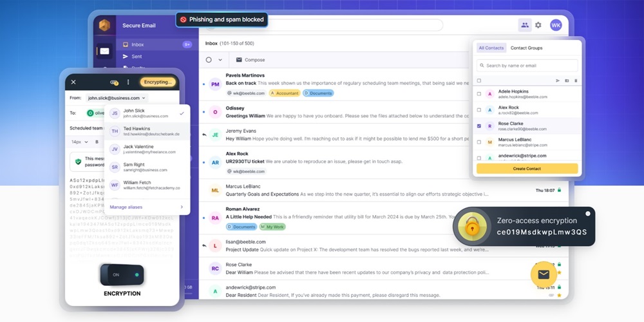Toggle select-all checkbox in contacts panel
The width and height of the screenshot is (644, 322).
tap(479, 80)
